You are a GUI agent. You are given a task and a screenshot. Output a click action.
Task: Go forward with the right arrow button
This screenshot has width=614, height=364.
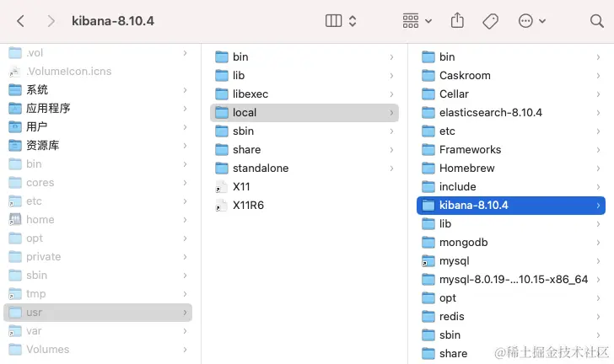51,21
